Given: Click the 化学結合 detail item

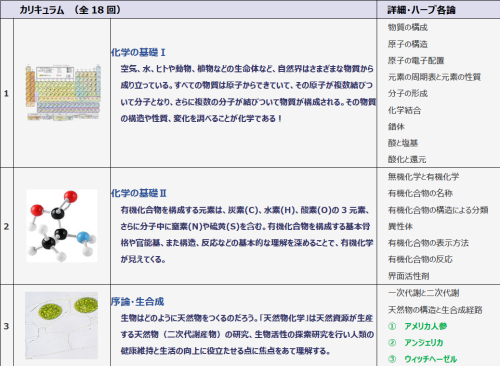Looking at the screenshot, I should (404, 110).
